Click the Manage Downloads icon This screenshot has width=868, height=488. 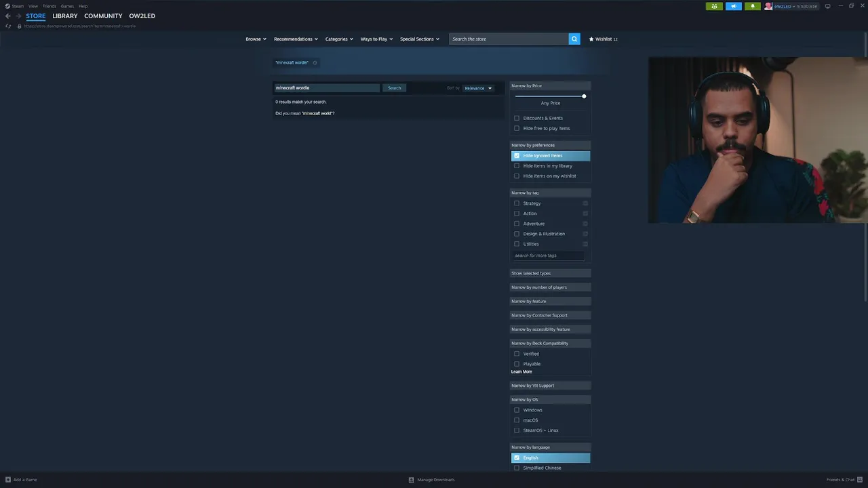tap(411, 480)
